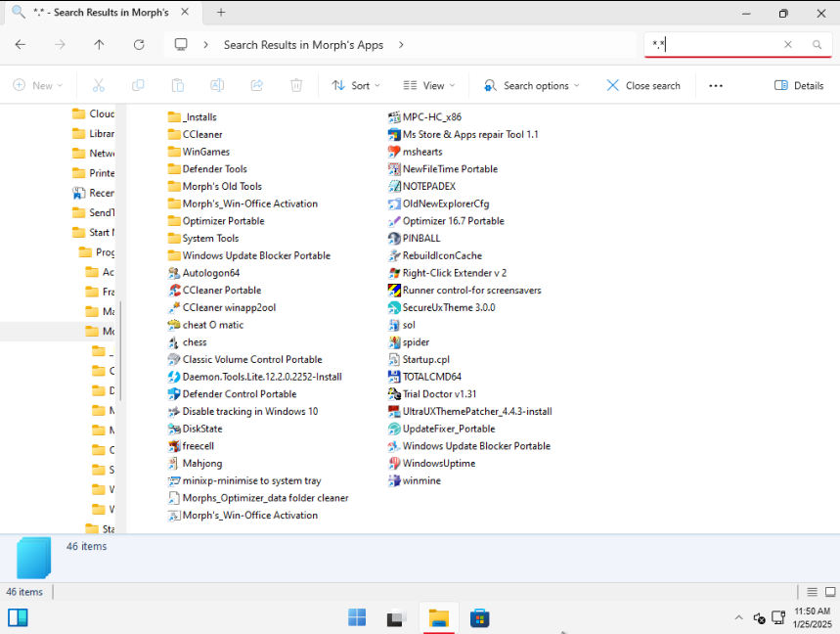Select the PINBALL game icon
This screenshot has height=634, width=840.
coord(394,239)
